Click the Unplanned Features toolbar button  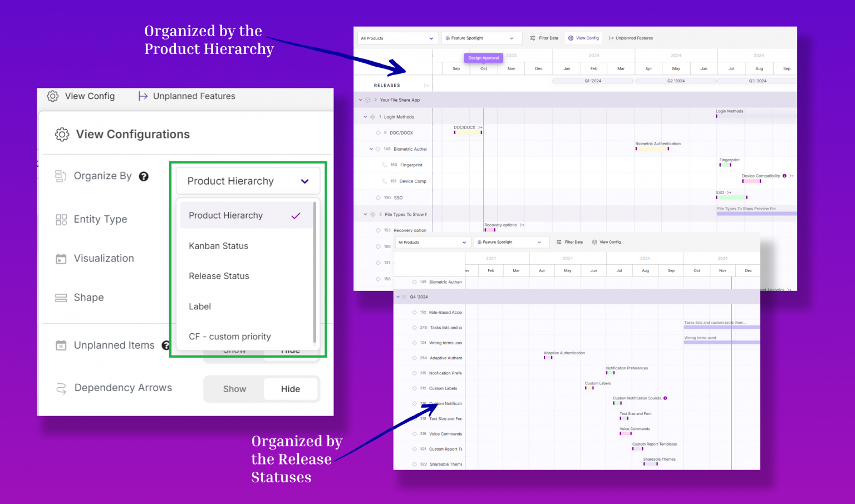(632, 38)
